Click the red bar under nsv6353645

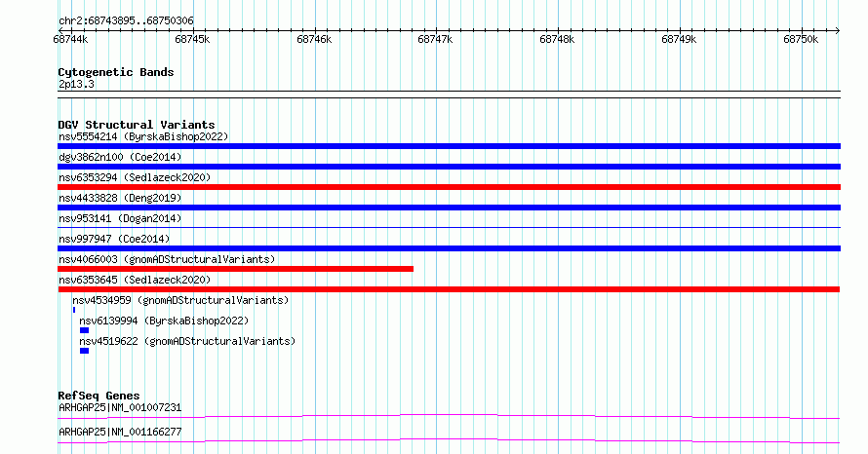449,289
